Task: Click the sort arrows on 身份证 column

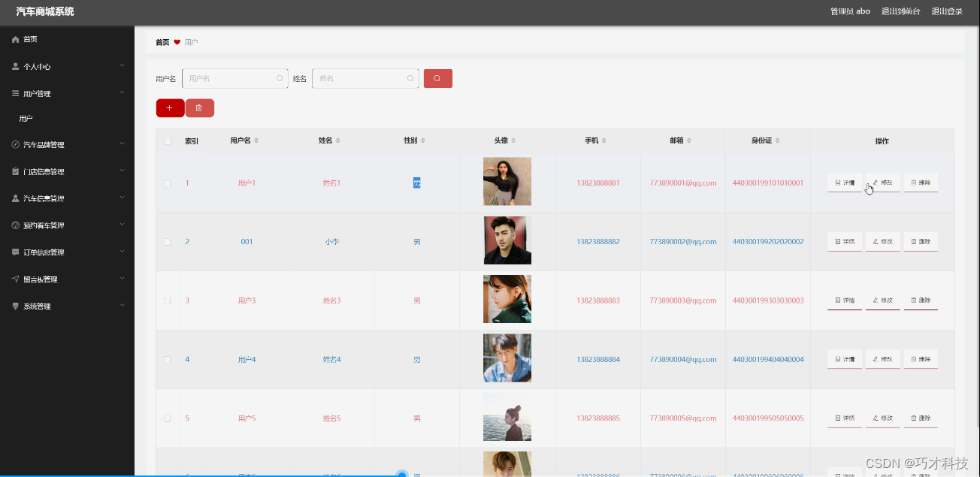Action: [x=778, y=140]
